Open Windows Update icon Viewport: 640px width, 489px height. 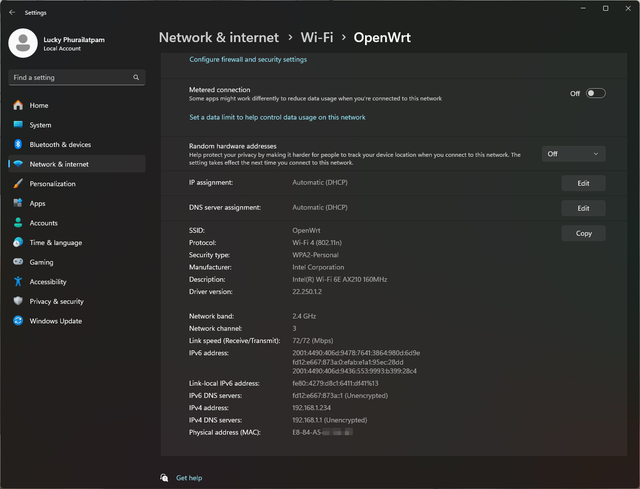point(18,321)
